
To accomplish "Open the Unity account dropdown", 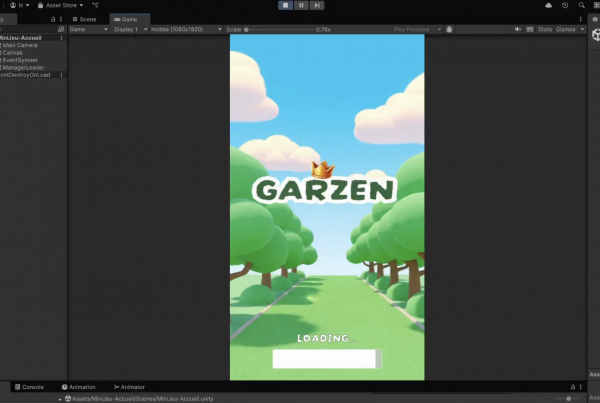I will pyautogui.click(x=19, y=5).
